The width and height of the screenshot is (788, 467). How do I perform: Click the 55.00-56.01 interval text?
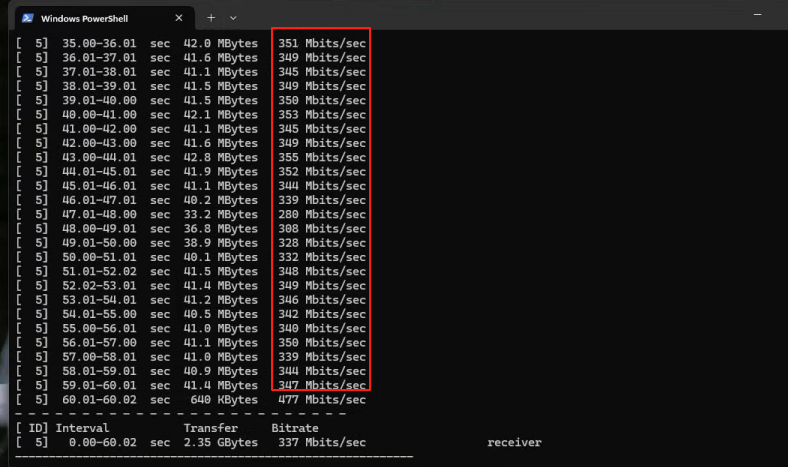[x=99, y=328]
